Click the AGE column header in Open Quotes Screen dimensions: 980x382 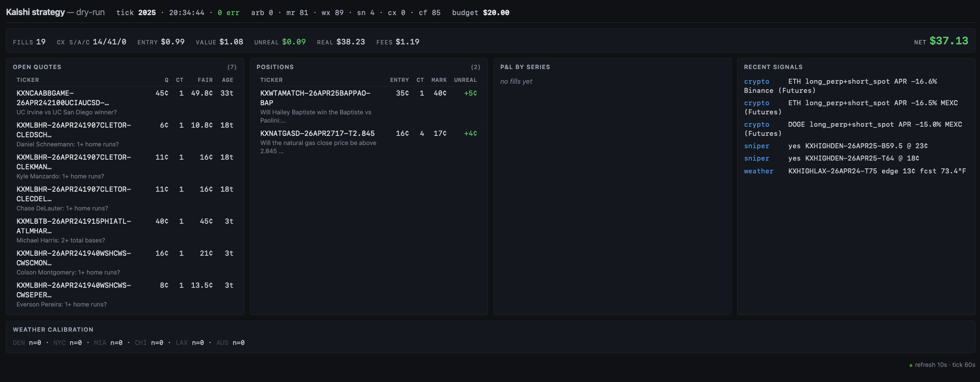(x=228, y=80)
